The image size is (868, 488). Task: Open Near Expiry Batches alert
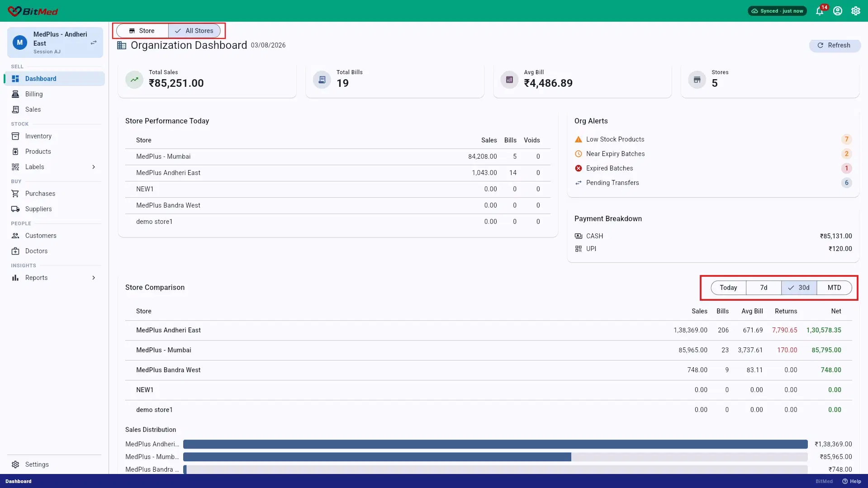[x=713, y=154]
